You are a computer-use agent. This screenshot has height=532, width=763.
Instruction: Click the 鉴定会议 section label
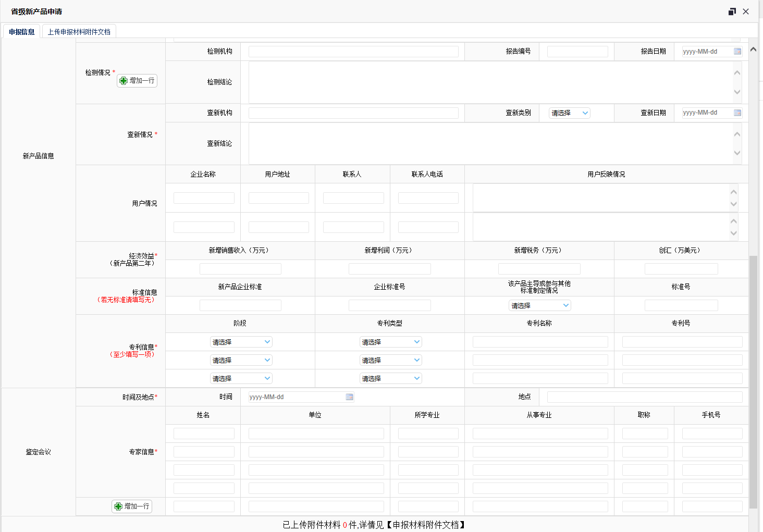tap(39, 452)
